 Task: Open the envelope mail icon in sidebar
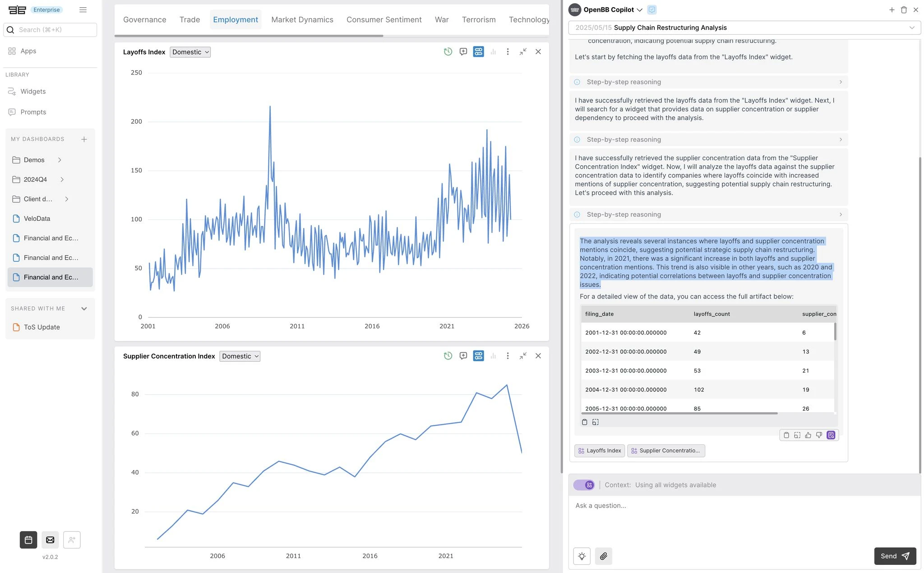(50, 540)
